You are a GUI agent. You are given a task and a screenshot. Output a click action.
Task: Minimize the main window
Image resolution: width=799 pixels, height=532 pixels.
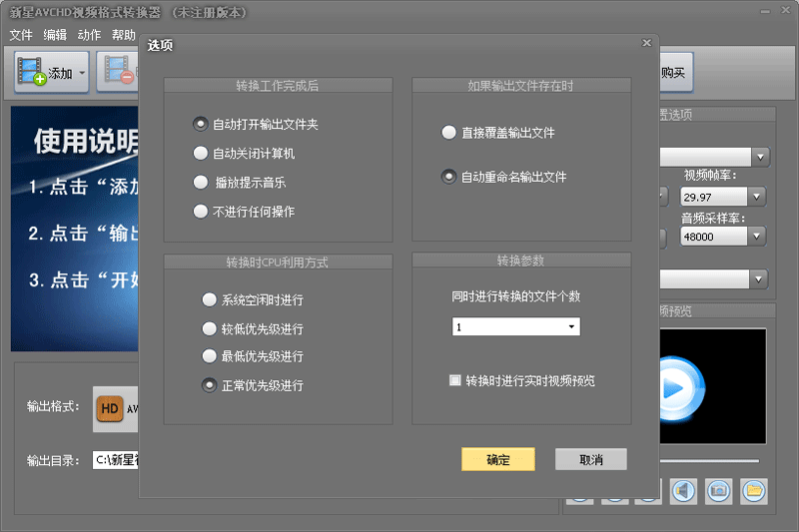tap(765, 11)
